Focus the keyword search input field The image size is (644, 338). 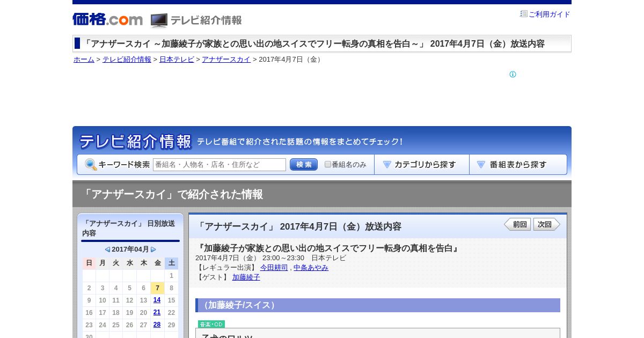coord(219,165)
